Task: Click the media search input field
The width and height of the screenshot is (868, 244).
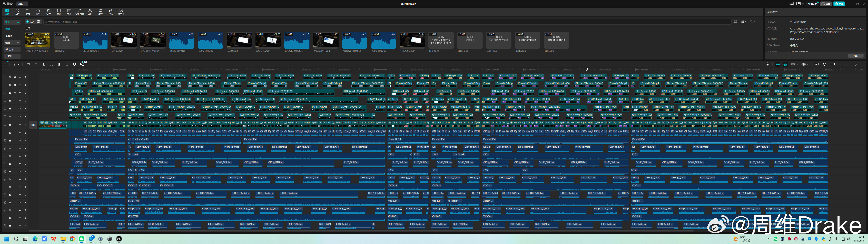Action: pos(388,22)
